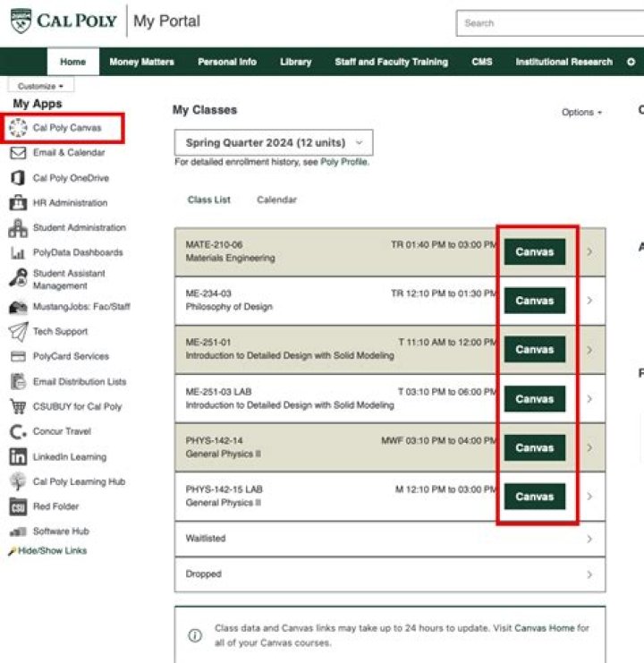Open Staff and Faculty Training tab

pyautogui.click(x=391, y=62)
